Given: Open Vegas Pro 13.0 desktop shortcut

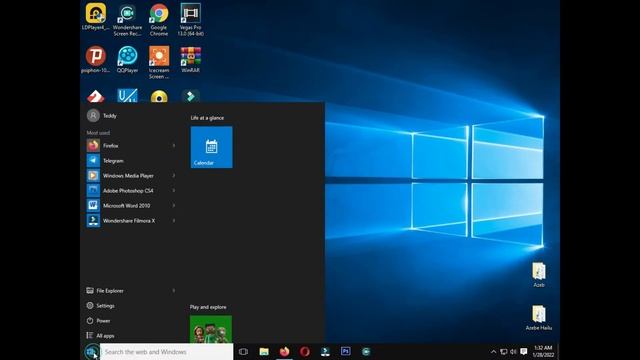Looking at the screenshot, I should (x=190, y=20).
